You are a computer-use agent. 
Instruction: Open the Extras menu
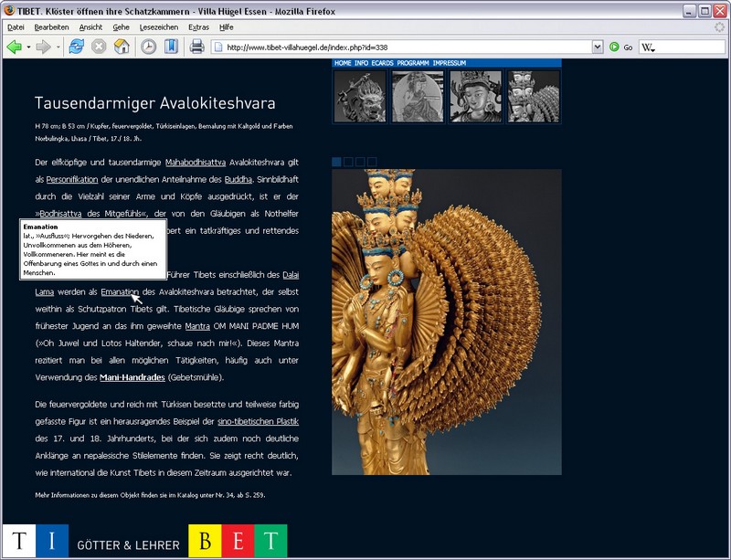click(x=198, y=27)
